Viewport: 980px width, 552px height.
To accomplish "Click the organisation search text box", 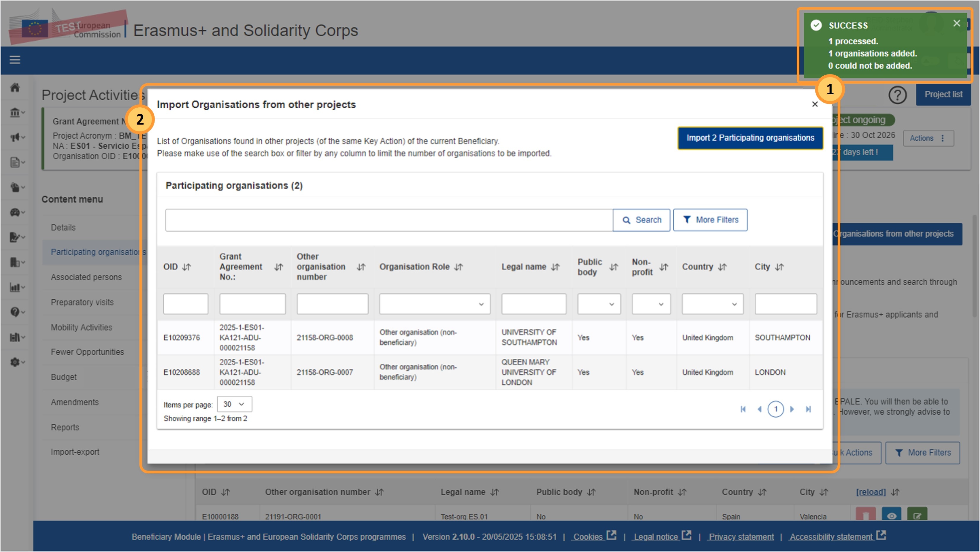I will pos(389,220).
